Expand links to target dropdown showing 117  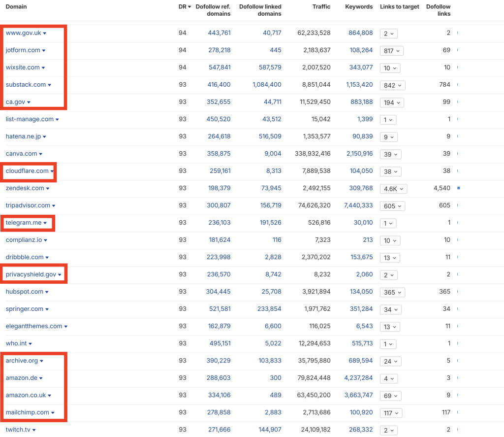[391, 413]
